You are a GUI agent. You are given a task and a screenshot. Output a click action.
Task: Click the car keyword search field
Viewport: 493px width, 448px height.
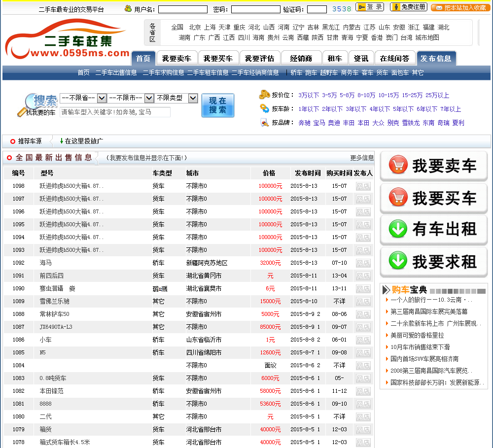tap(115, 112)
